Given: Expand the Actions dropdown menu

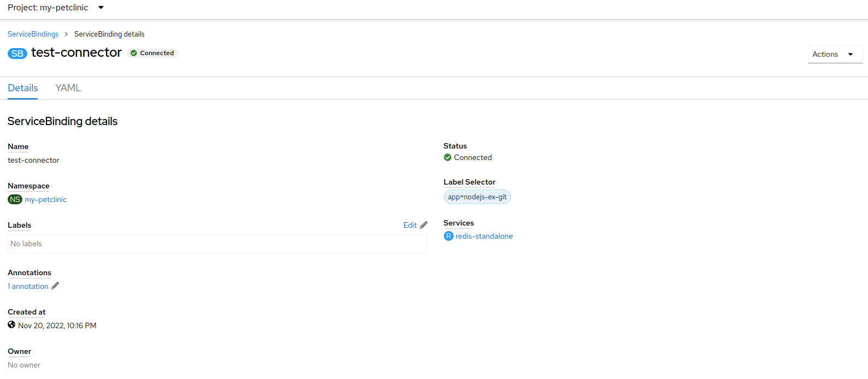Looking at the screenshot, I should point(834,54).
